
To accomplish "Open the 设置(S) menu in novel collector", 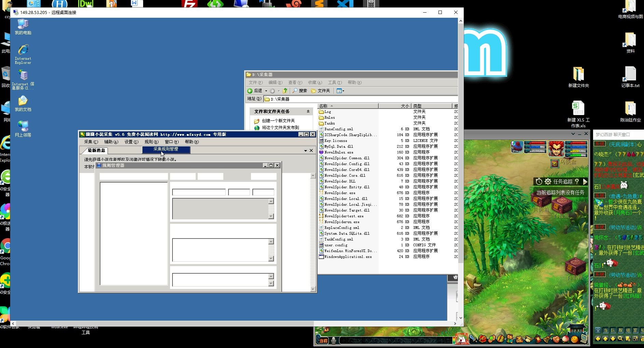I will [x=131, y=142].
